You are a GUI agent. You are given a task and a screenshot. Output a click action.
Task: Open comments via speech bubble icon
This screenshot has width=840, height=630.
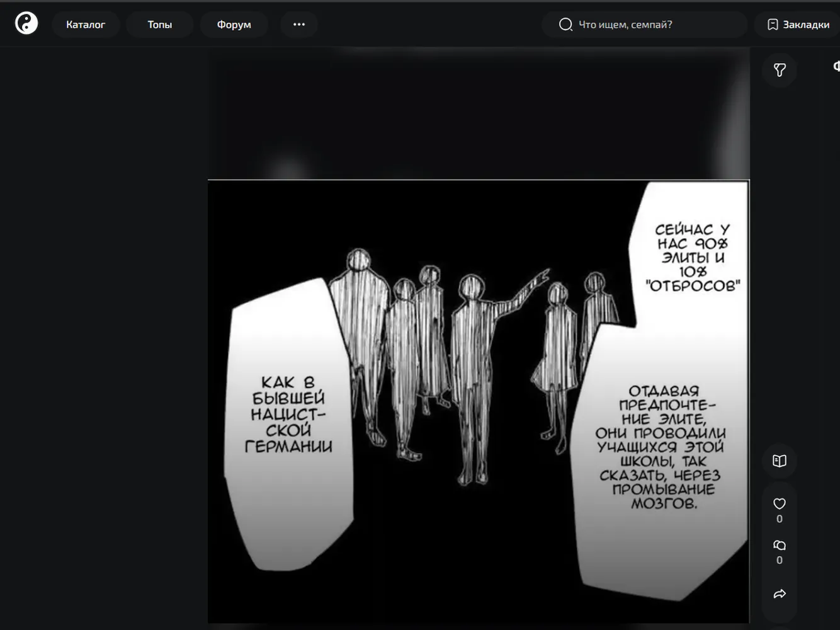point(780,546)
